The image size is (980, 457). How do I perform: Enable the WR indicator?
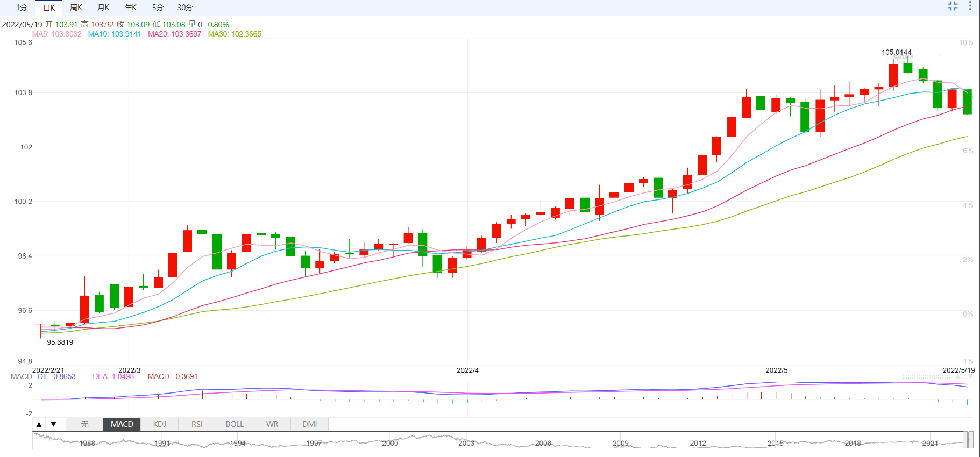click(x=272, y=424)
